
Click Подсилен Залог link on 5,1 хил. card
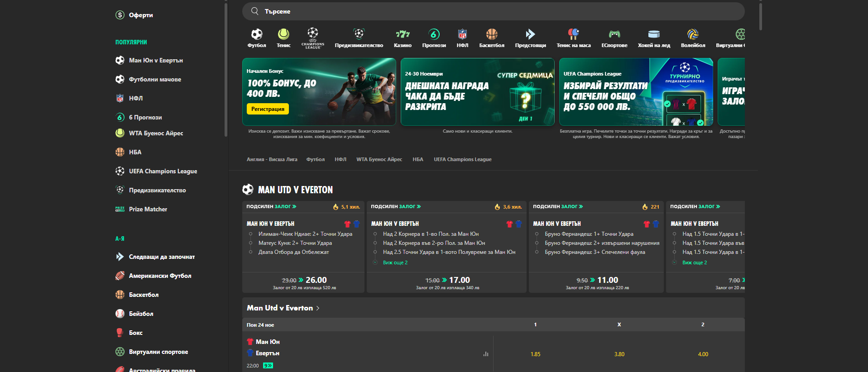pyautogui.click(x=271, y=206)
